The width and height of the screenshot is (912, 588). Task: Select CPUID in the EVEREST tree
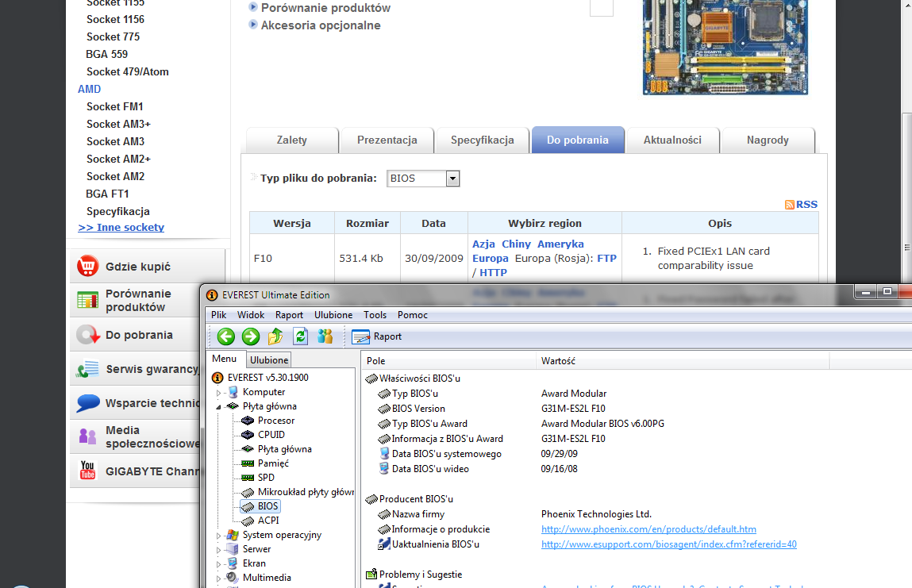click(x=264, y=435)
